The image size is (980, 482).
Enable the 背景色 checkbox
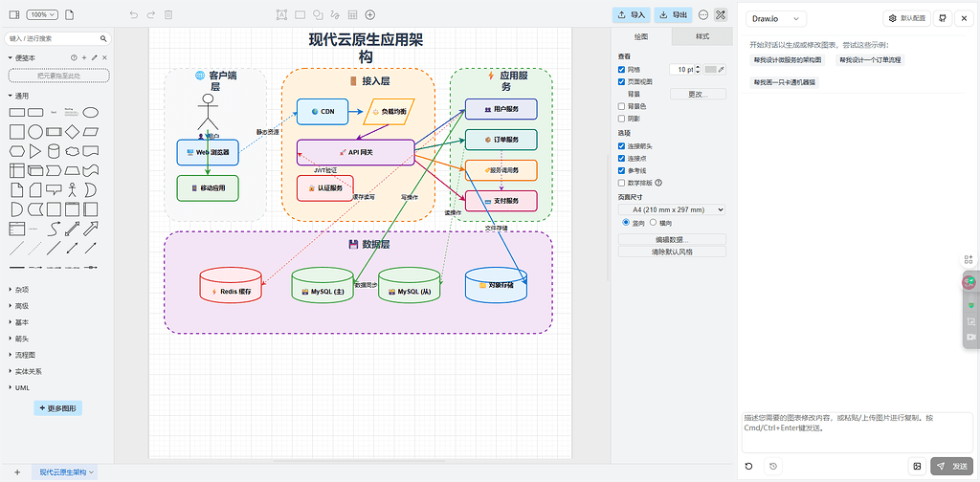[621, 106]
